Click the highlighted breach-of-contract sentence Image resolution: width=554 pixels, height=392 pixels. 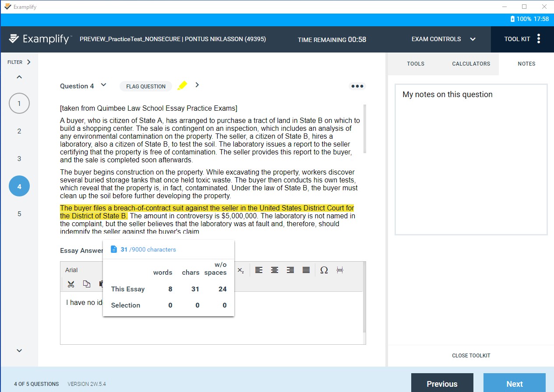[207, 212]
